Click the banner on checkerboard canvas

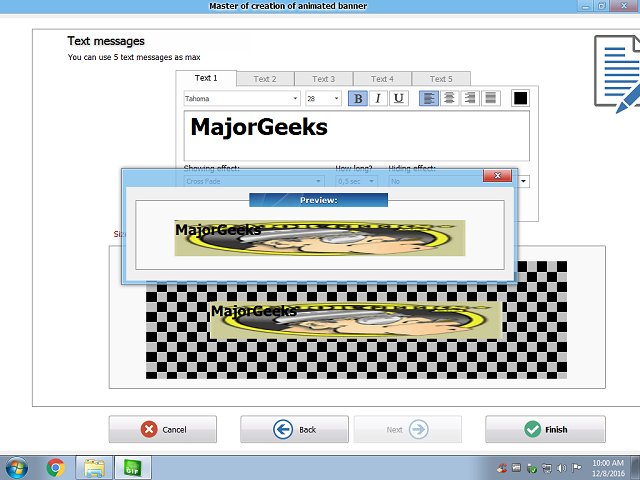356,320
